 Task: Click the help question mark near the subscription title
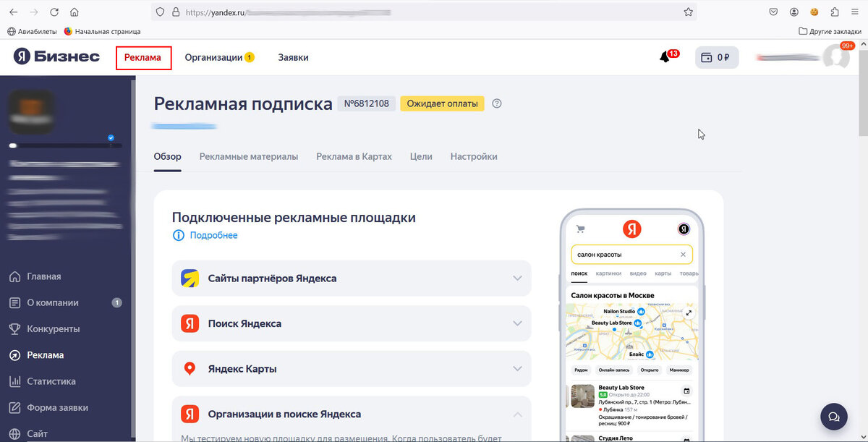(x=496, y=103)
